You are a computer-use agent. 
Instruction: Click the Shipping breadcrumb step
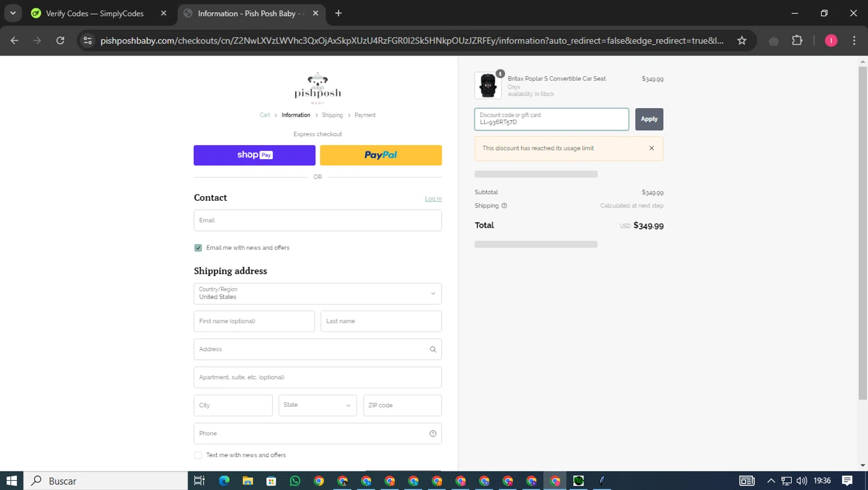click(332, 115)
